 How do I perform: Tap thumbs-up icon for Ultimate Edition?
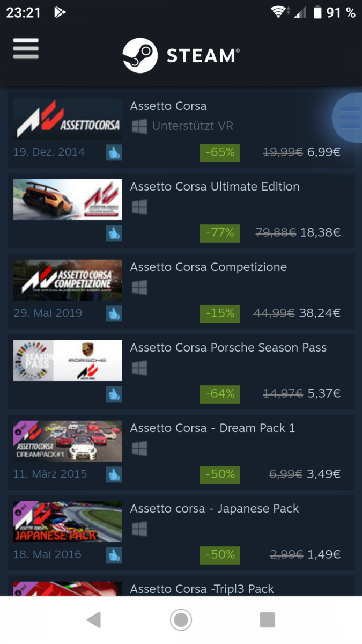coord(114,233)
